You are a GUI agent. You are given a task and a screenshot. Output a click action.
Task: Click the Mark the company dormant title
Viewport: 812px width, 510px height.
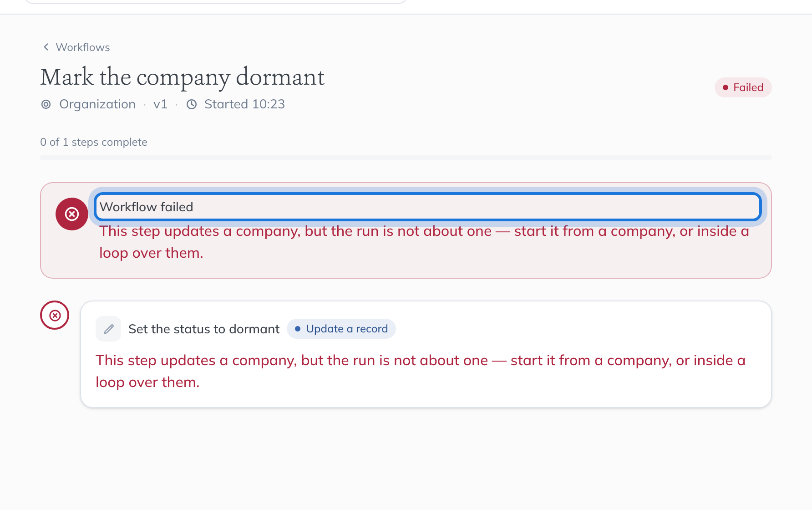183,77
